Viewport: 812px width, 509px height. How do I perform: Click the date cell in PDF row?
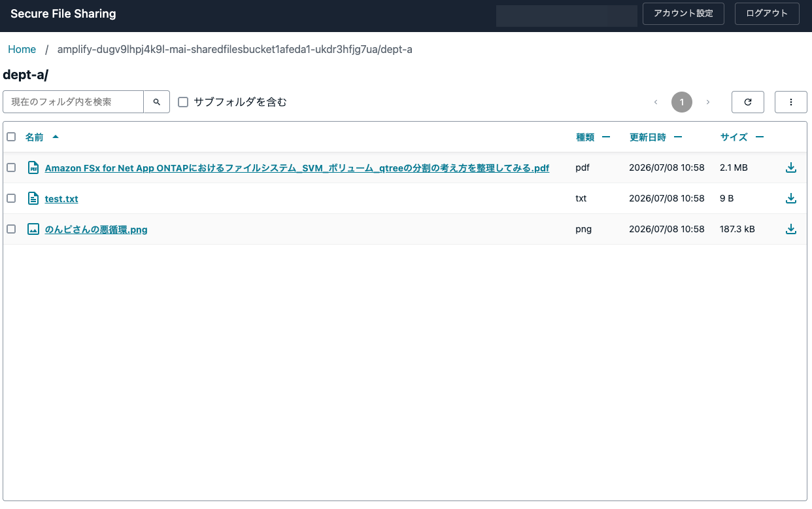click(667, 167)
